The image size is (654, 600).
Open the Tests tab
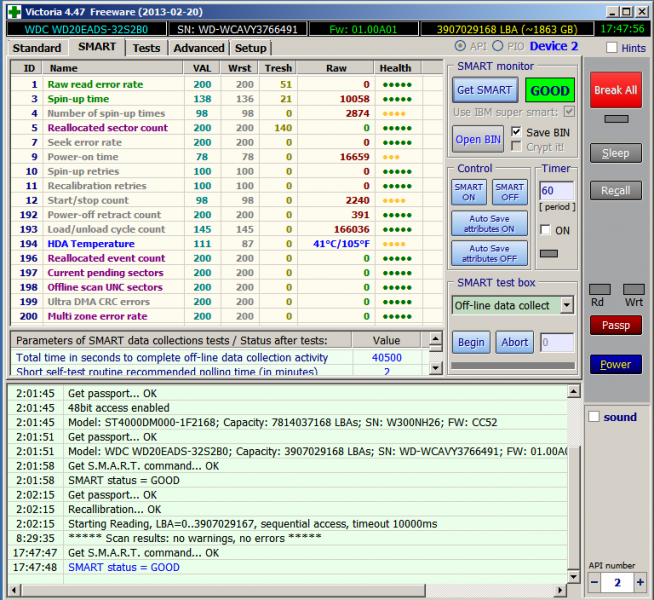(x=146, y=48)
